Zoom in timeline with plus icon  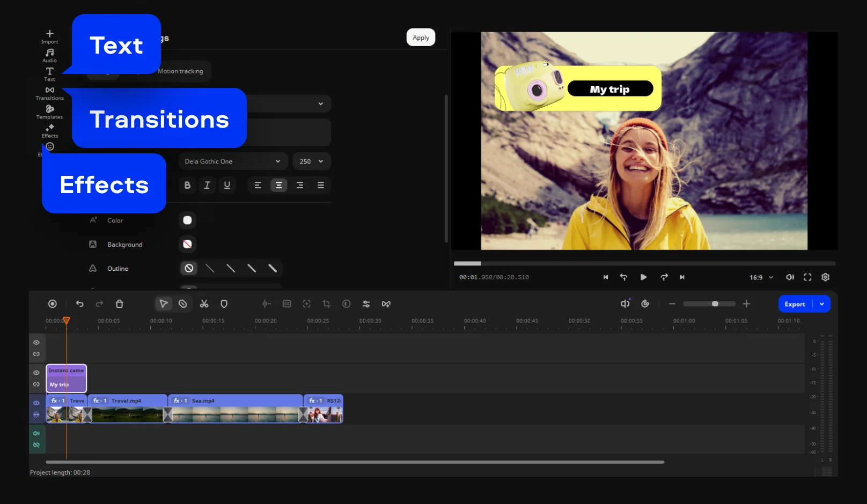(x=746, y=304)
